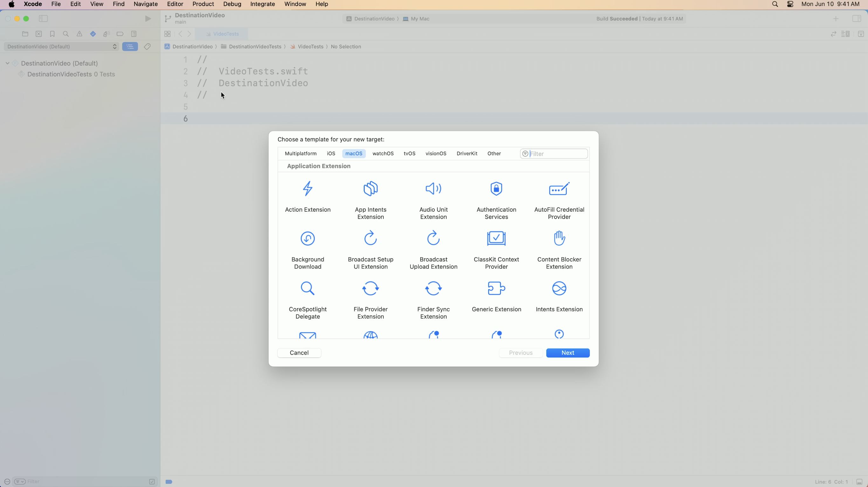Screen dimensions: 868x487
Task: Click the template Filter text field
Action: pos(557,154)
